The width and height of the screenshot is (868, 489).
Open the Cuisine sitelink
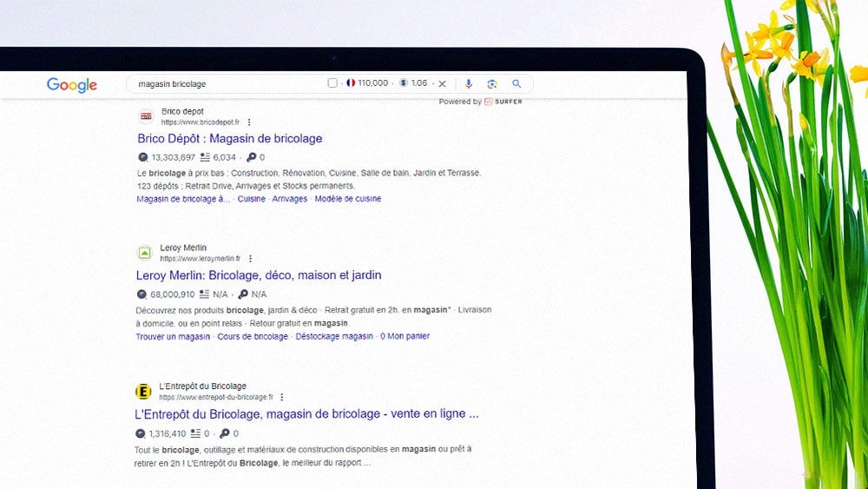coord(252,199)
